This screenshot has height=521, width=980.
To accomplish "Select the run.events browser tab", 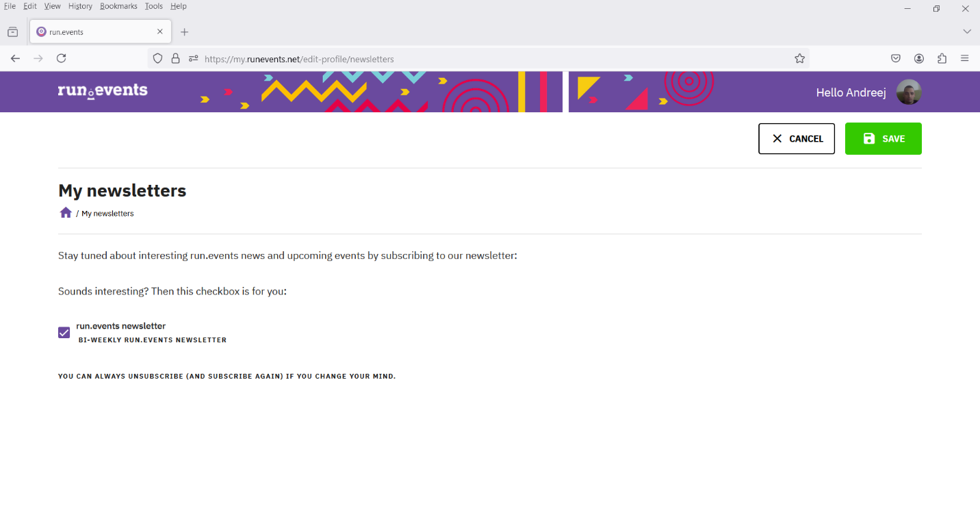I will point(101,31).
